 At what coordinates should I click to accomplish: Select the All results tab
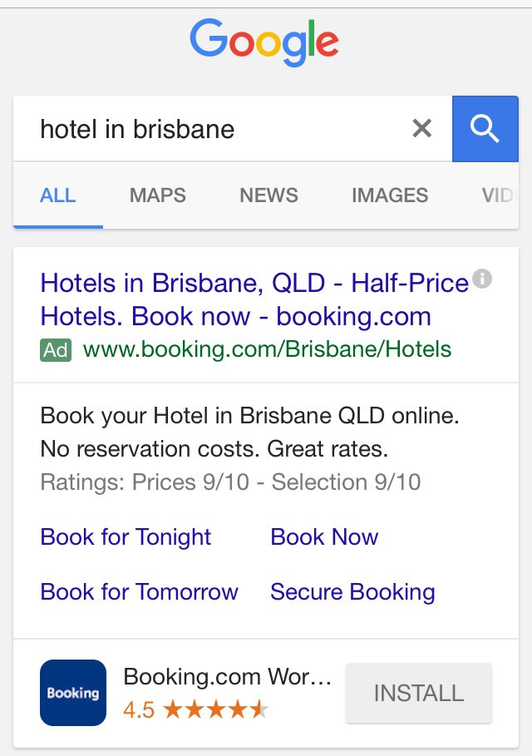tap(58, 195)
